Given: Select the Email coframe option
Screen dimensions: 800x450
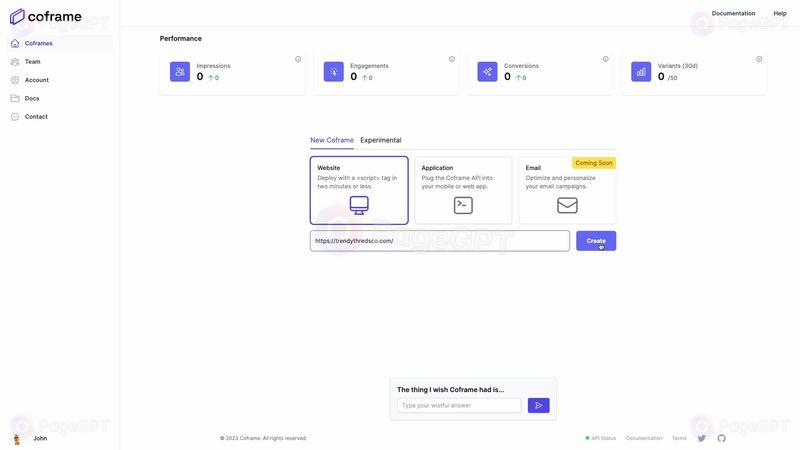Looking at the screenshot, I should 567,190.
